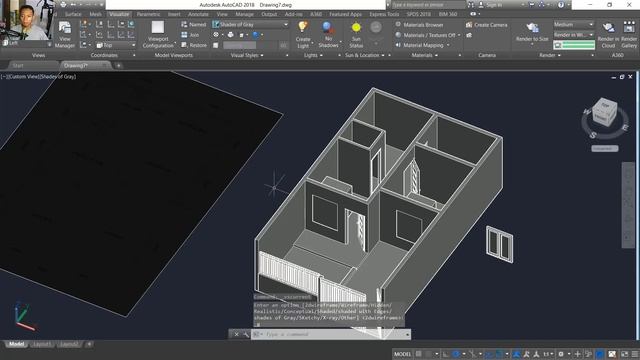Screen dimensions: 640x360
Task: Toggle object snap in status bar
Action: pos(499,354)
